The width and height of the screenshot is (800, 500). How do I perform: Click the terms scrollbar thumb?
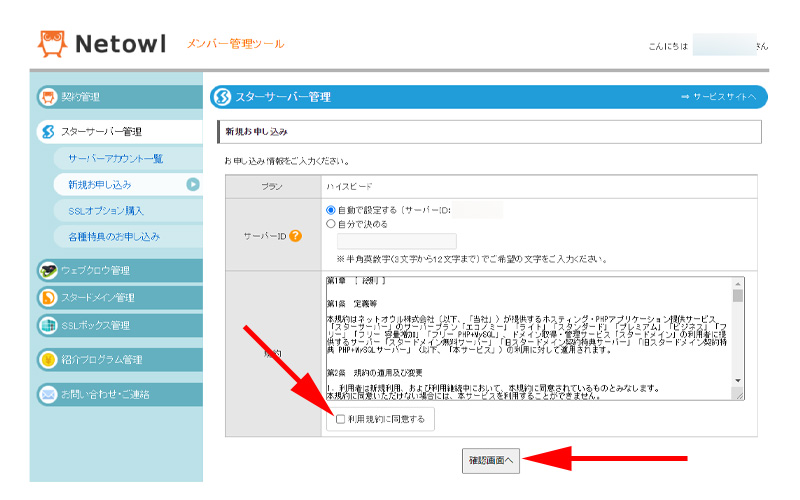coord(738,296)
